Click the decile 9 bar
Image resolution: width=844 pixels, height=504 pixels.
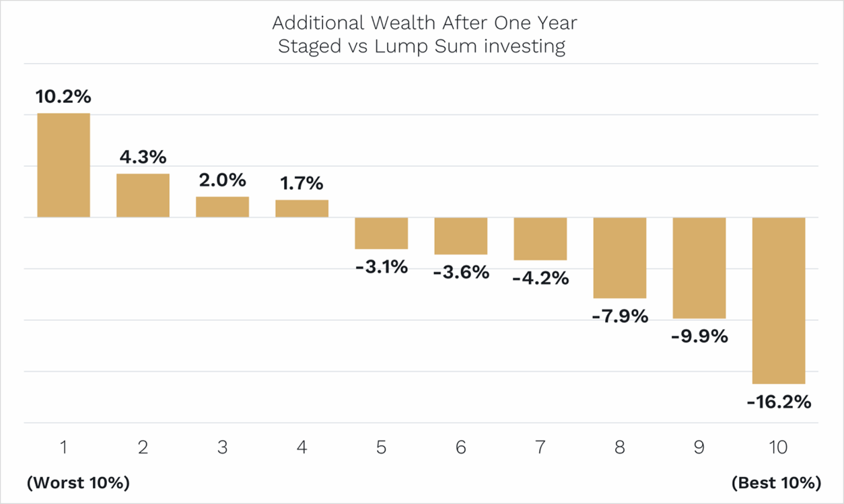pyautogui.click(x=699, y=267)
